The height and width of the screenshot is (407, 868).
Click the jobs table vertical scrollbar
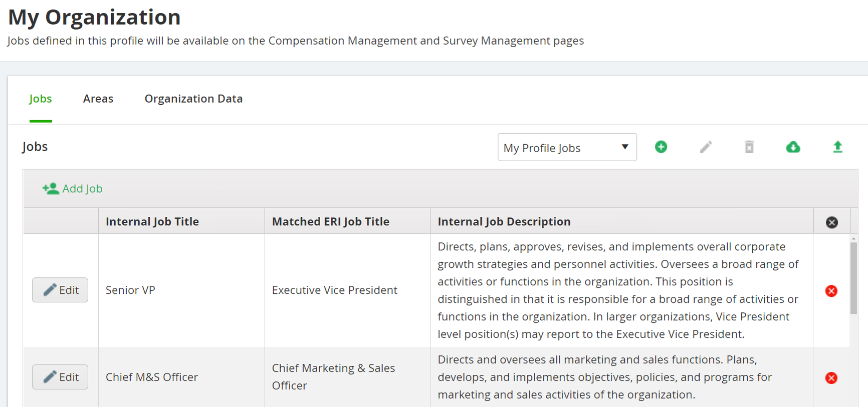[x=854, y=278]
